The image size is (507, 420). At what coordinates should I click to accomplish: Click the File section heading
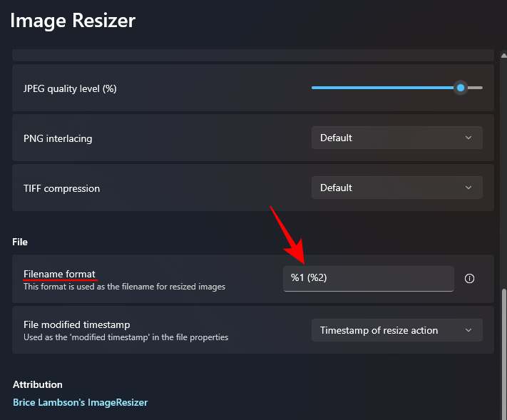[x=20, y=242]
